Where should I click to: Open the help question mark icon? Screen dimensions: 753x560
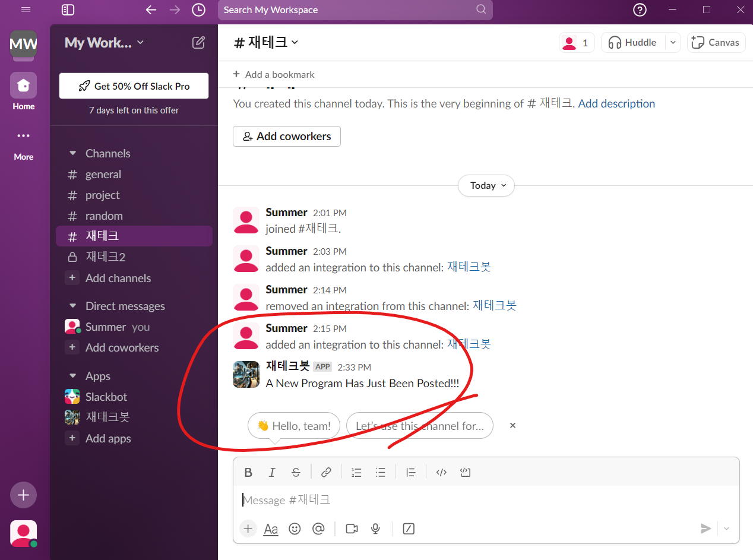coord(640,10)
